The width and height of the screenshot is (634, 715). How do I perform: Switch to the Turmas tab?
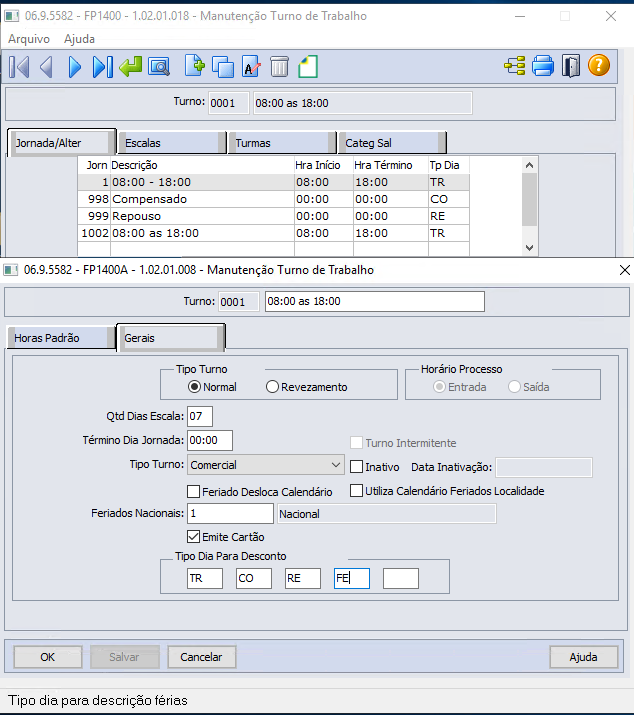(x=282, y=143)
